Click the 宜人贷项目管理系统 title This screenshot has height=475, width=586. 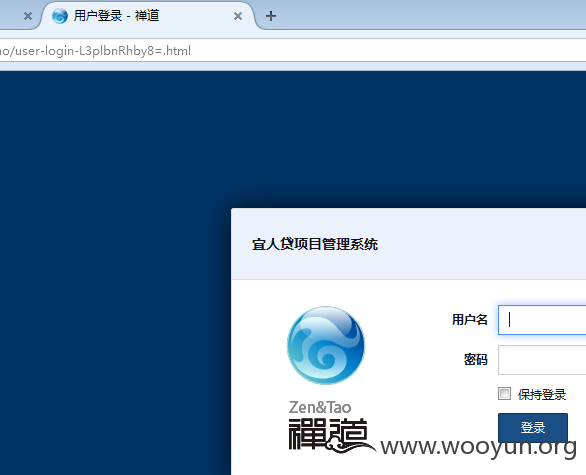point(315,244)
